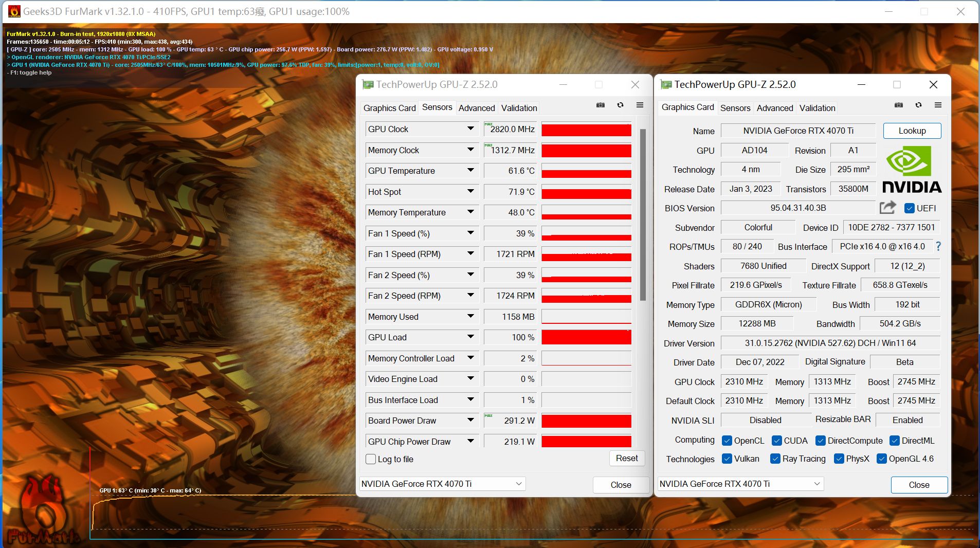Close the Sensors GPU-Z window with X
This screenshot has width=980, height=548.
point(635,84)
